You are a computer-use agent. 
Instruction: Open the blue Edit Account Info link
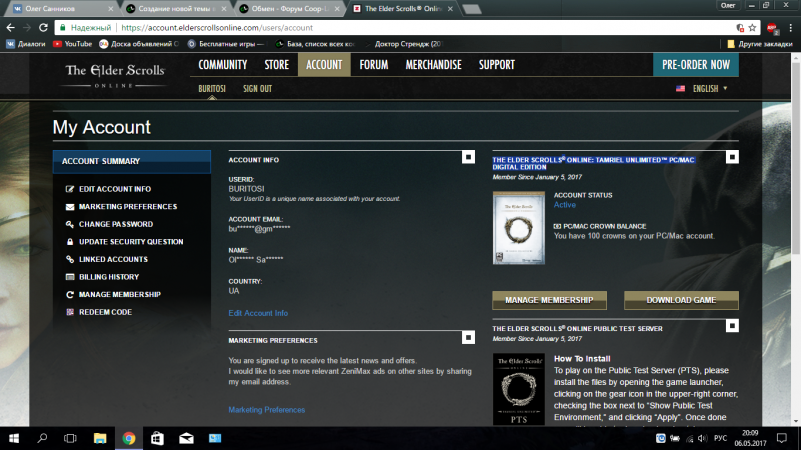pos(258,313)
